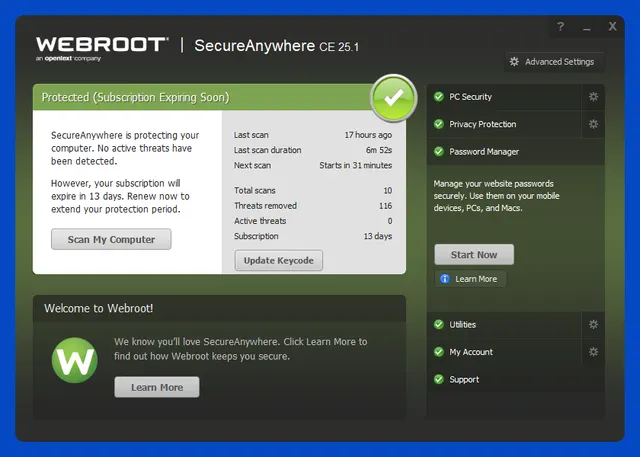Minimize the Webroot window

pyautogui.click(x=587, y=27)
